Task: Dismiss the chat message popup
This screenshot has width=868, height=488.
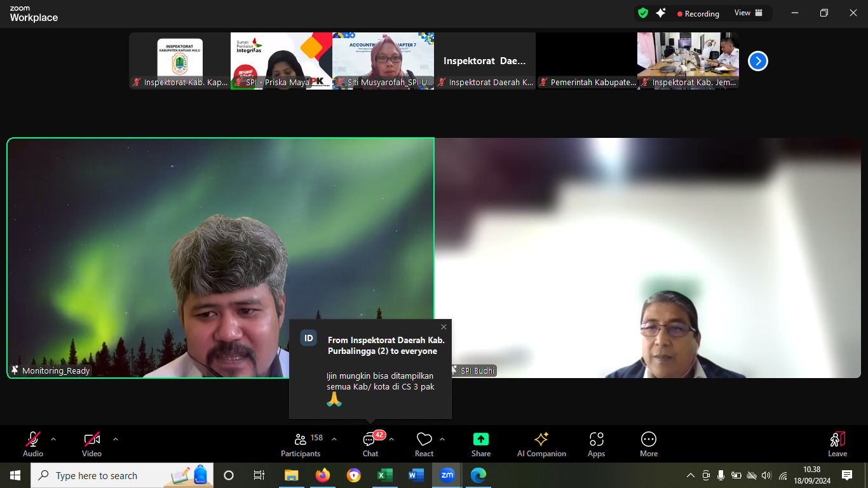Action: click(x=444, y=327)
